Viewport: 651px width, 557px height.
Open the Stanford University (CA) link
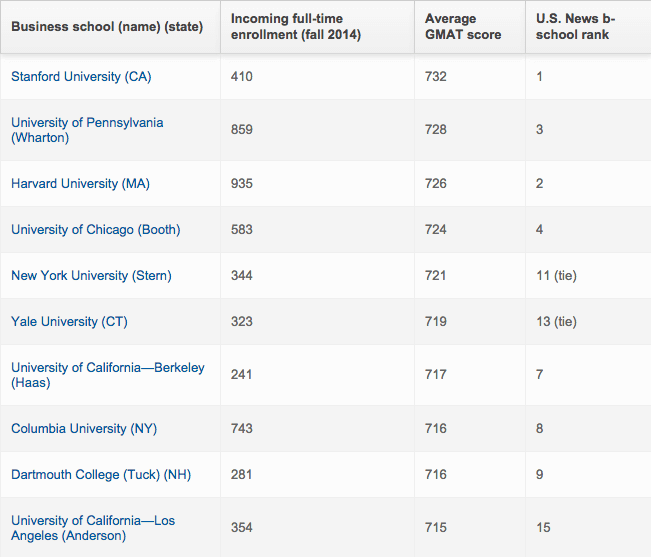pyautogui.click(x=81, y=76)
